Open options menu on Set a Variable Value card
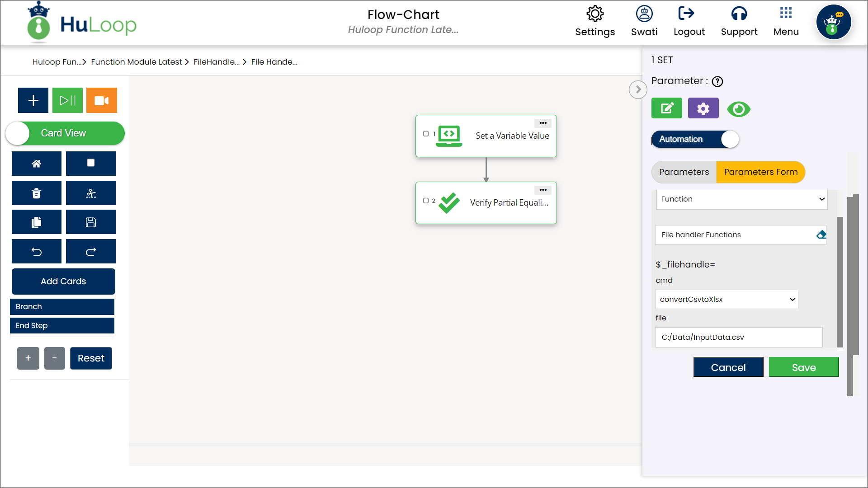The image size is (868, 488). [x=543, y=123]
